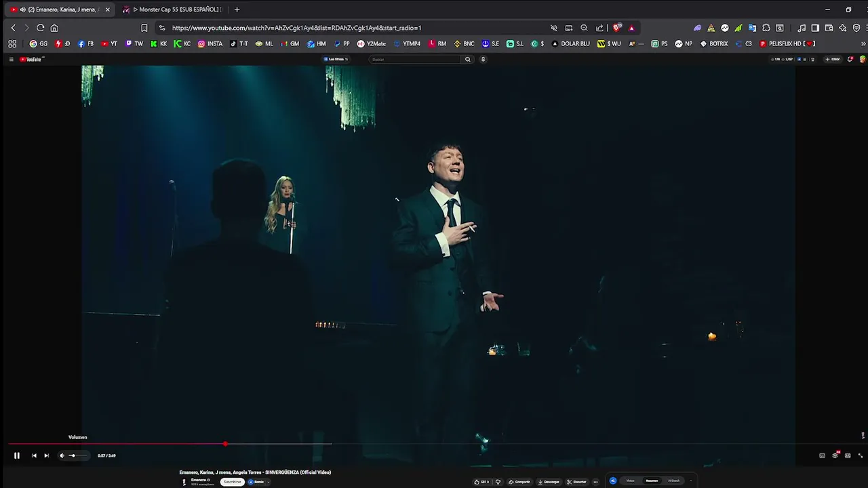Open TW Twitch bookmark

134,44
